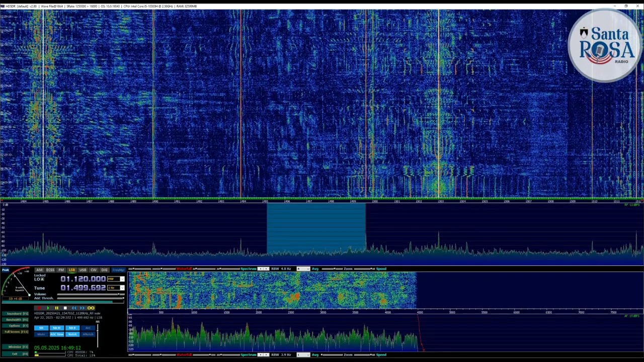The image size is (644, 362).
Task: Click the Santa Rosa Radio logo
Action: click(605, 46)
